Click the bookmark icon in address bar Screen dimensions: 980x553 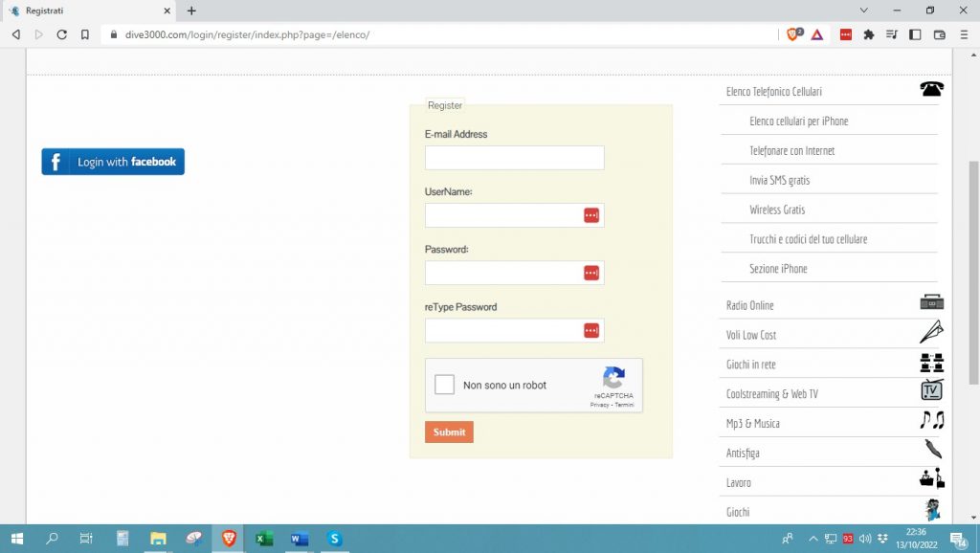85,34
